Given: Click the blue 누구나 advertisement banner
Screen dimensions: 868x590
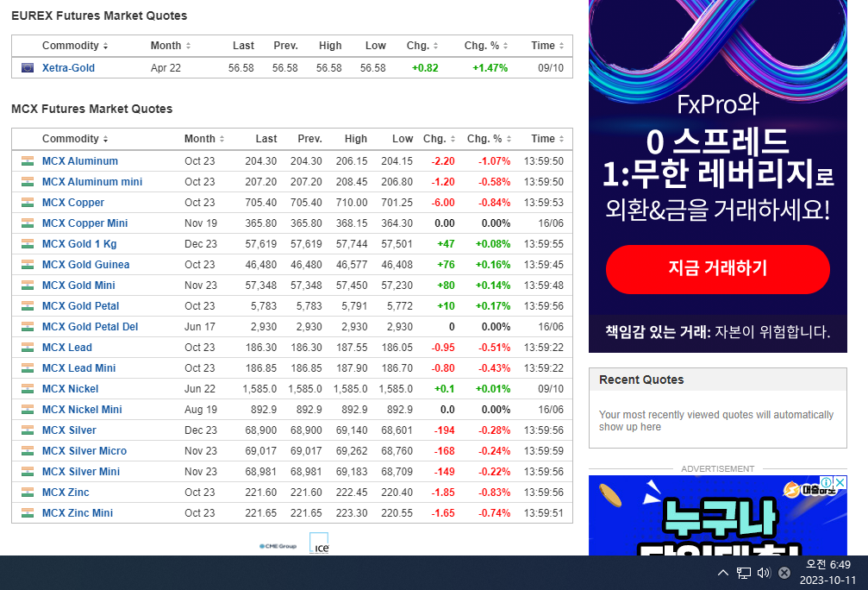Looking at the screenshot, I should click(717, 515).
